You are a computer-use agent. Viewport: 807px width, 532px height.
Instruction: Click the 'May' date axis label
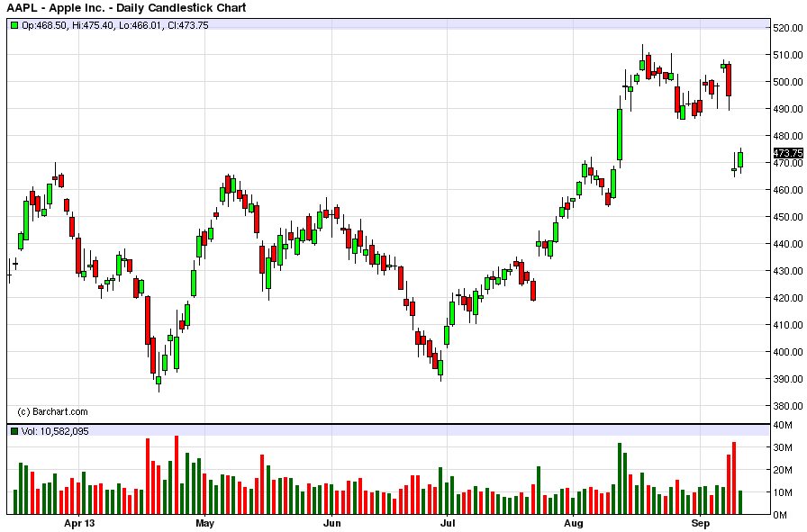click(x=204, y=524)
